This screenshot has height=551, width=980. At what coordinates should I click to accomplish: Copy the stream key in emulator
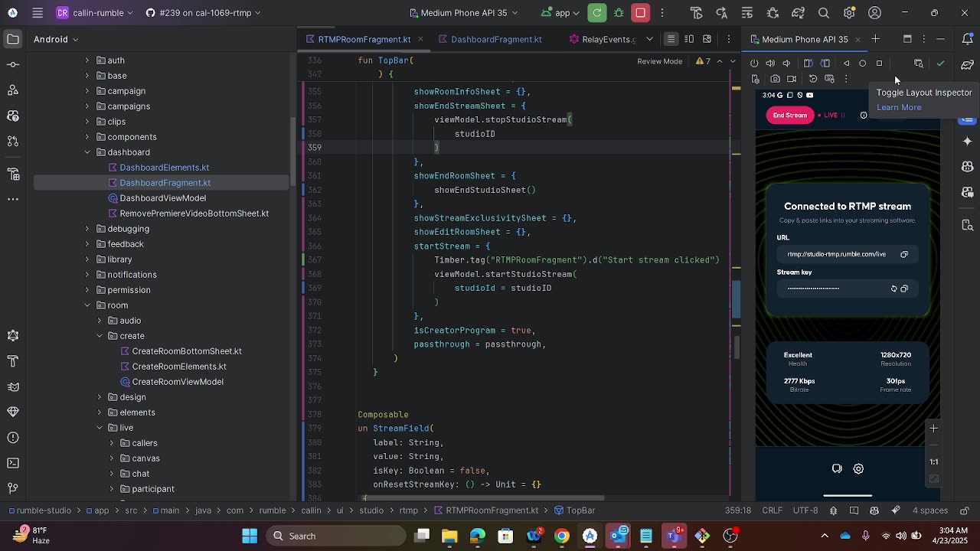click(x=904, y=289)
